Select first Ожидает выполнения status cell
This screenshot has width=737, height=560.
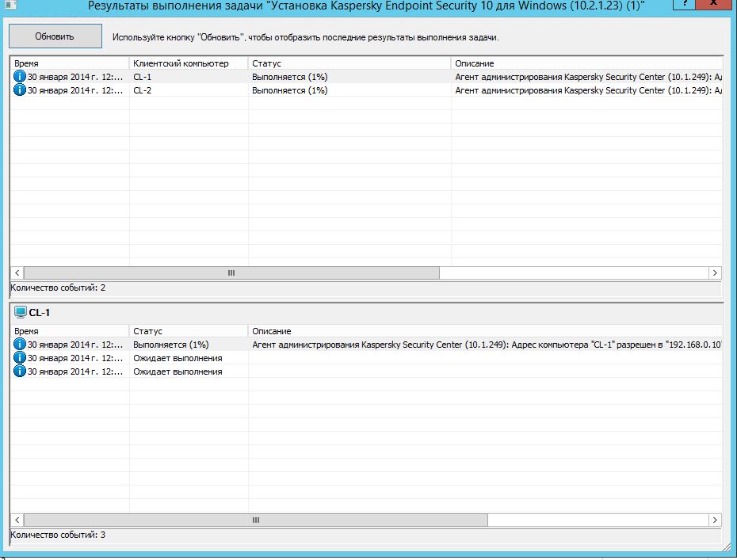click(178, 359)
